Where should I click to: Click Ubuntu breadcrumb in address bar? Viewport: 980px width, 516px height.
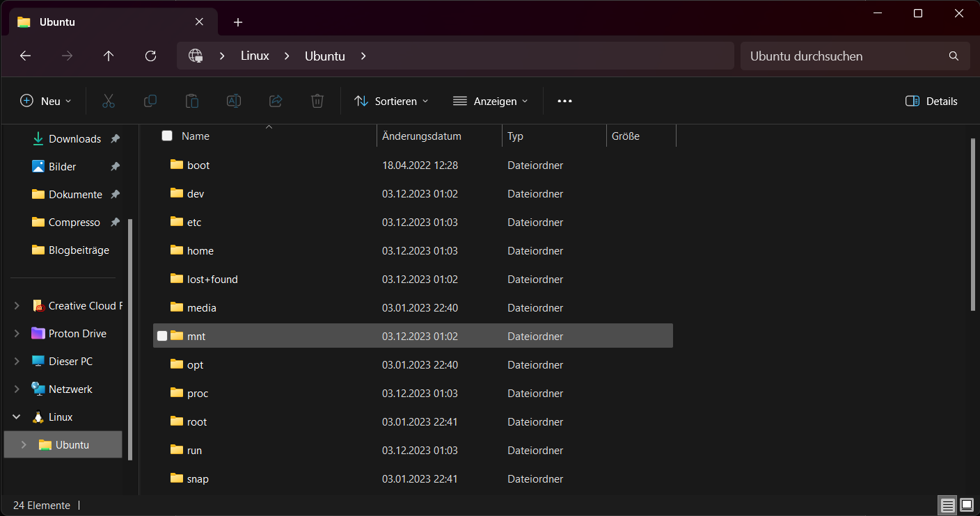tap(325, 56)
